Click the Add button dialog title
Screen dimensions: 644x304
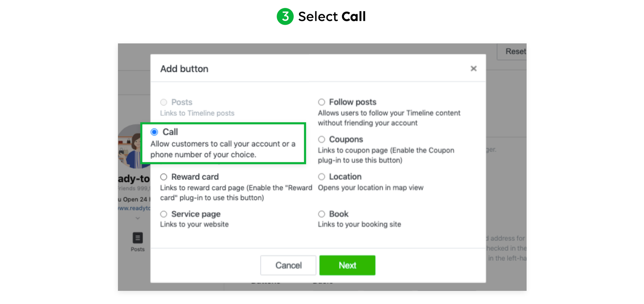(184, 69)
